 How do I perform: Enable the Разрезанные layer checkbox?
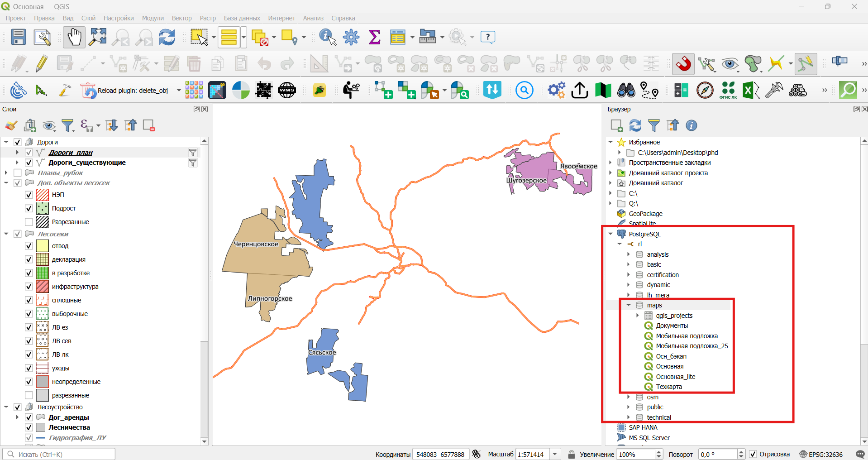point(29,222)
